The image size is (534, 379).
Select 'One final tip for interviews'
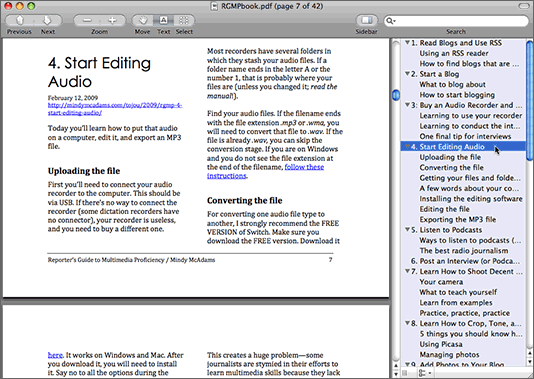(x=465, y=136)
